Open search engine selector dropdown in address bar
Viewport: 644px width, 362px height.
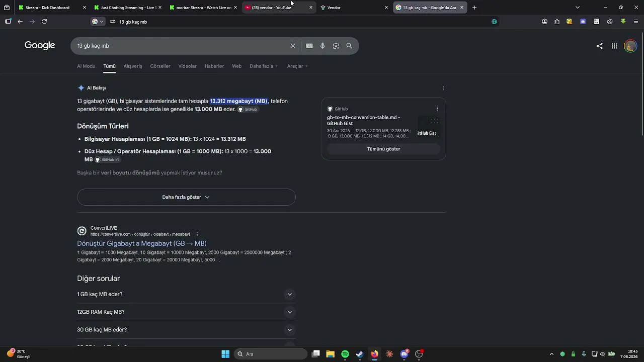(x=98, y=22)
